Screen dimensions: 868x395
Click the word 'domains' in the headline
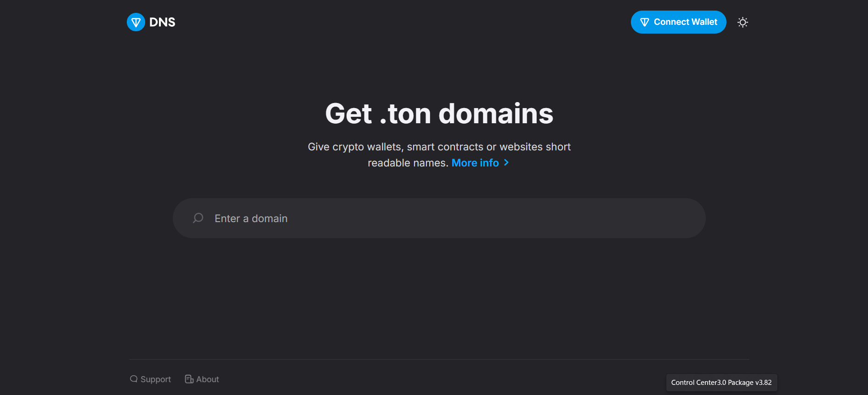tap(496, 114)
